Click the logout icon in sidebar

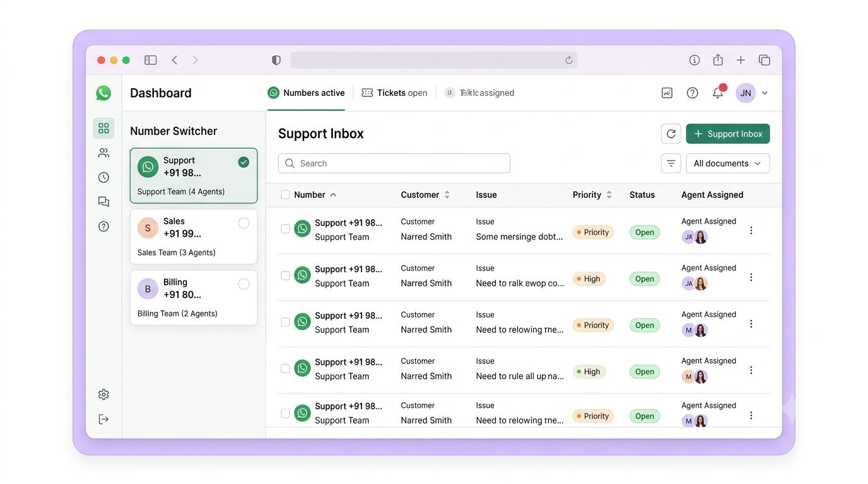[103, 419]
